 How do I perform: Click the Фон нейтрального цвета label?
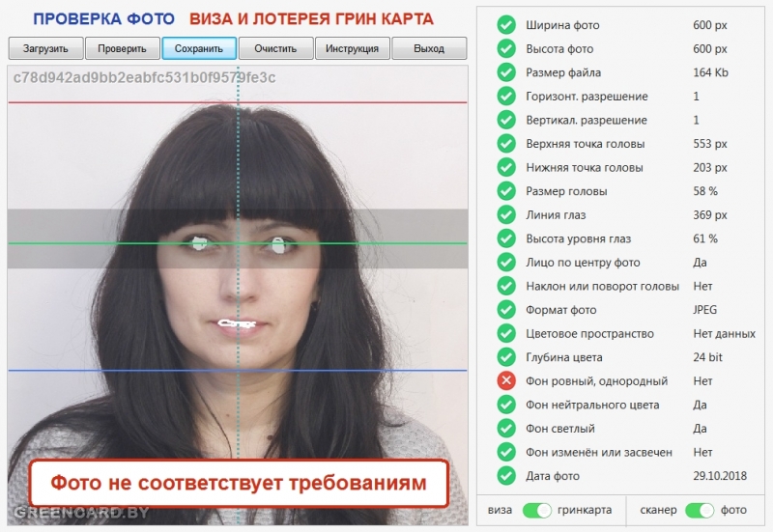click(592, 405)
